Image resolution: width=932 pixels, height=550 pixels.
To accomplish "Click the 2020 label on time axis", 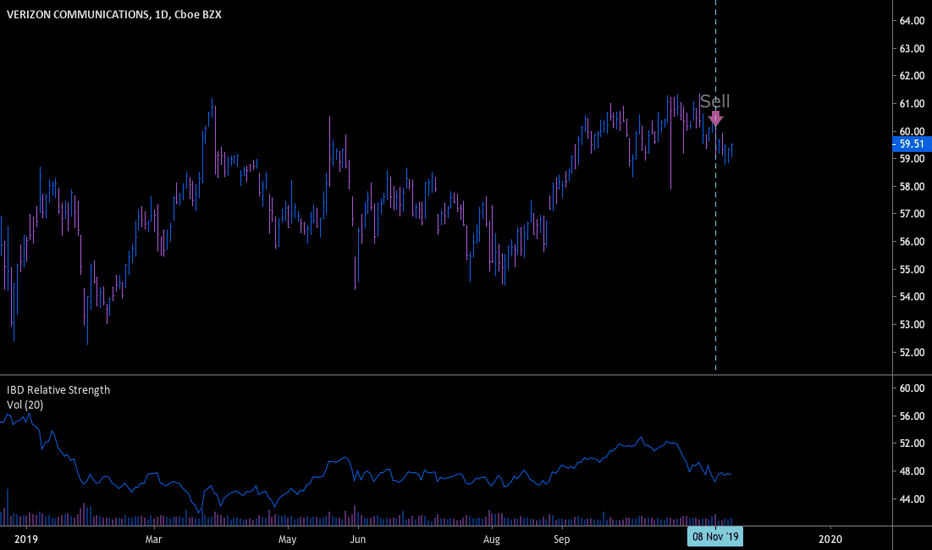I will click(x=830, y=539).
